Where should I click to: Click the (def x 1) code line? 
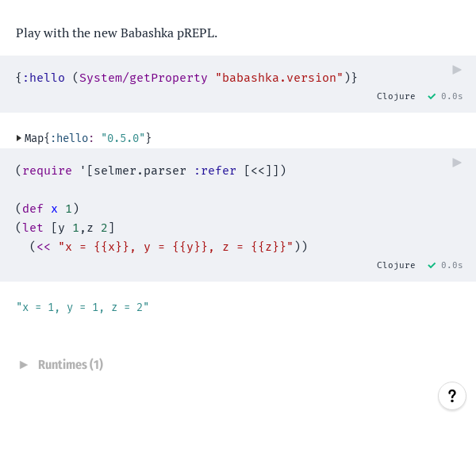(48, 209)
